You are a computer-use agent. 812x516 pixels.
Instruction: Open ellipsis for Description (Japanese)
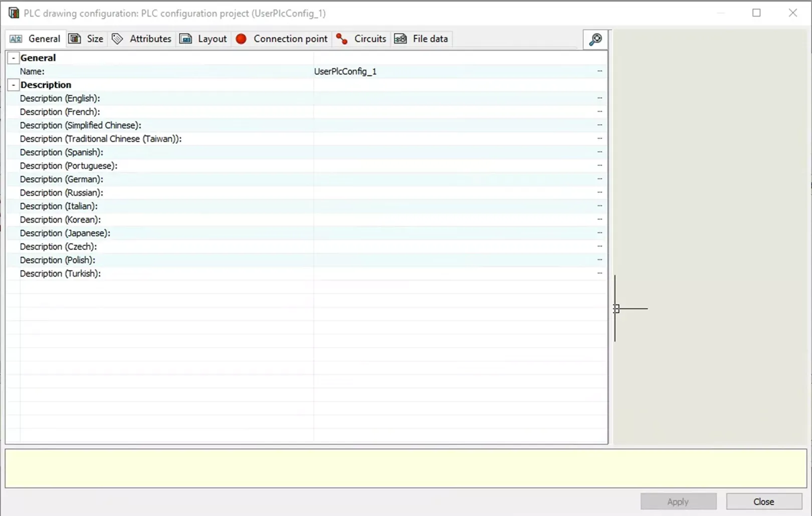click(x=599, y=233)
